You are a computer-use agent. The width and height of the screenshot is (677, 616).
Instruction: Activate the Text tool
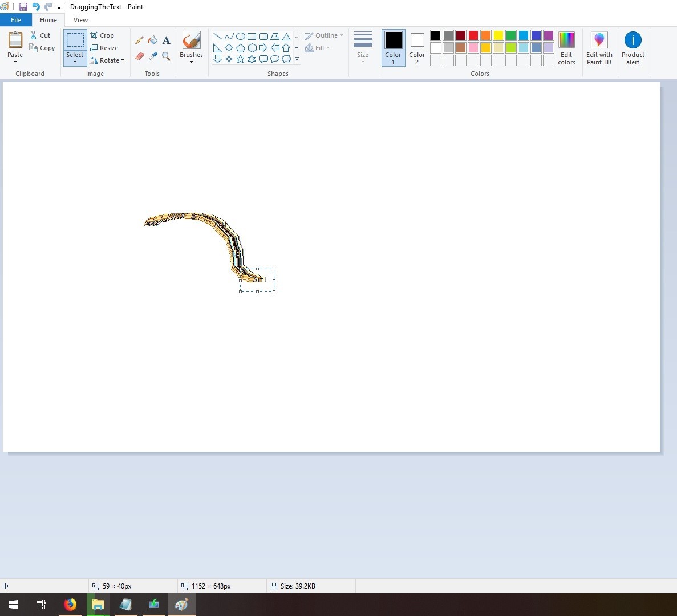click(x=166, y=40)
